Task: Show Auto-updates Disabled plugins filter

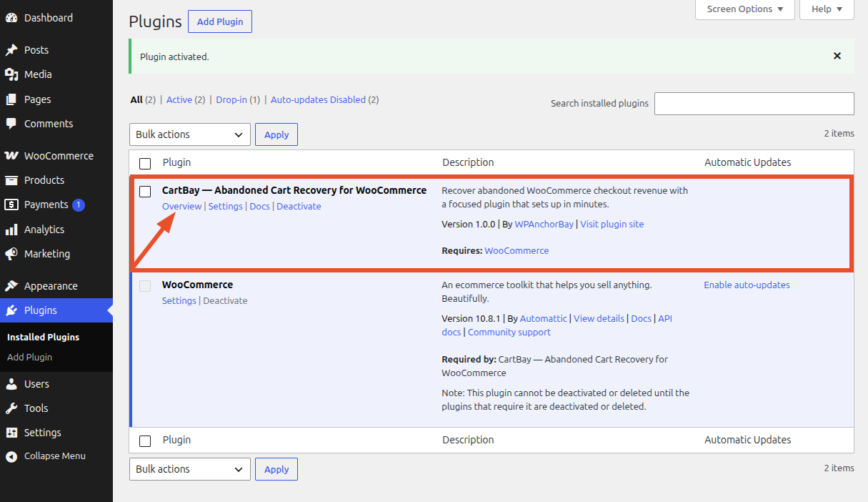Action: [318, 100]
